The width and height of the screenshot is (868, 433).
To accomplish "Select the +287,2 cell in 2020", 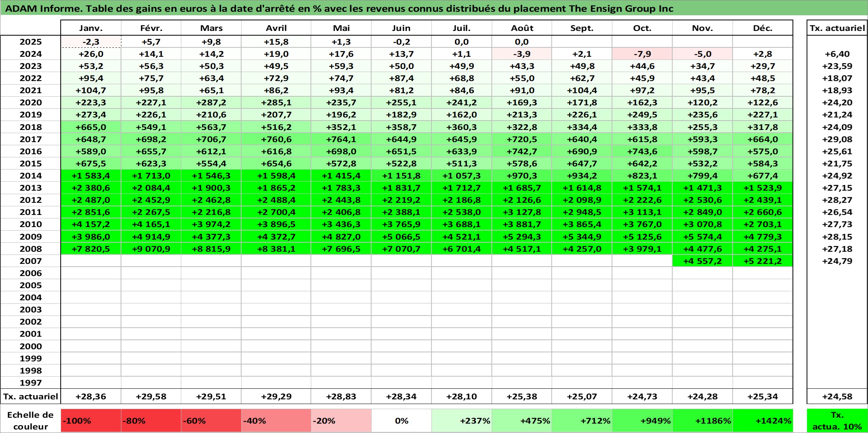I will tap(211, 103).
